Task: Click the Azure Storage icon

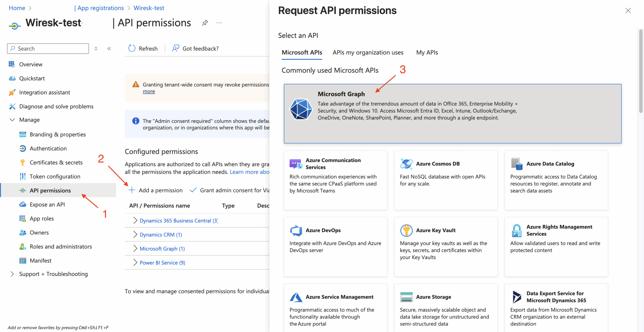Action: [406, 297]
